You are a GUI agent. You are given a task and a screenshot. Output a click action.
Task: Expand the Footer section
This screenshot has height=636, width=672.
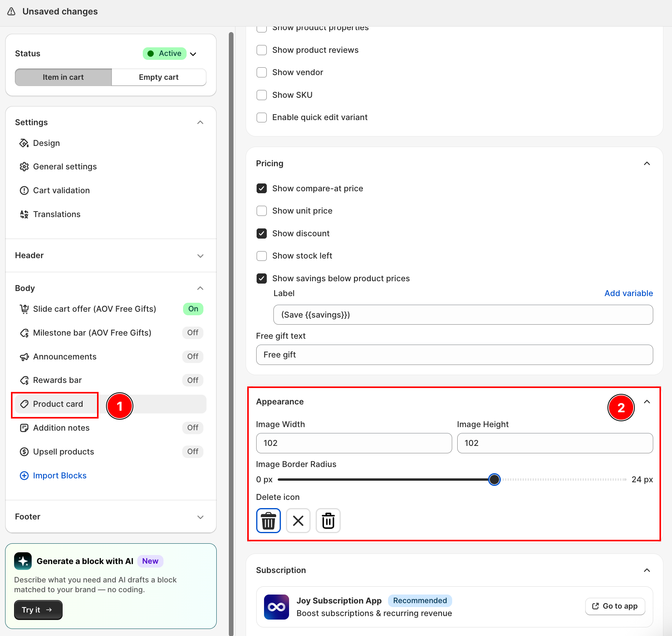coord(200,517)
